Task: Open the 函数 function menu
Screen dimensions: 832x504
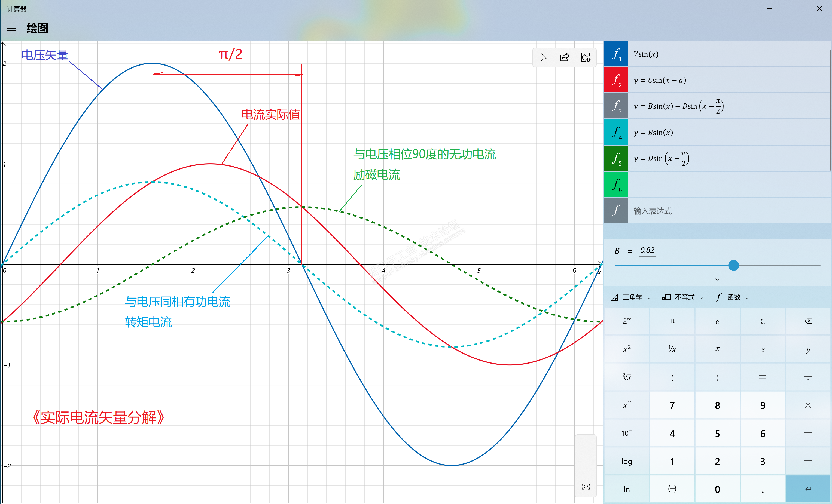Action: click(733, 297)
